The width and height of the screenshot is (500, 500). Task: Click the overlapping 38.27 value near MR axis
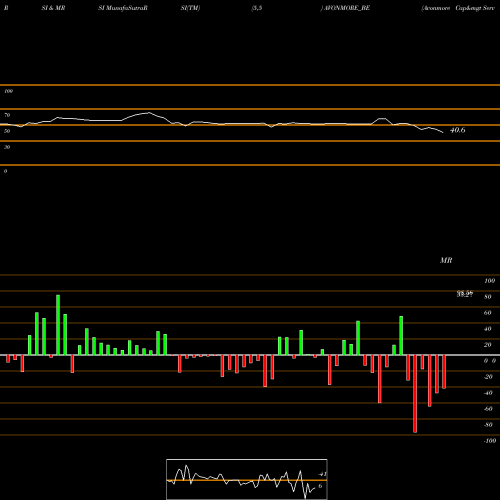[465, 294]
